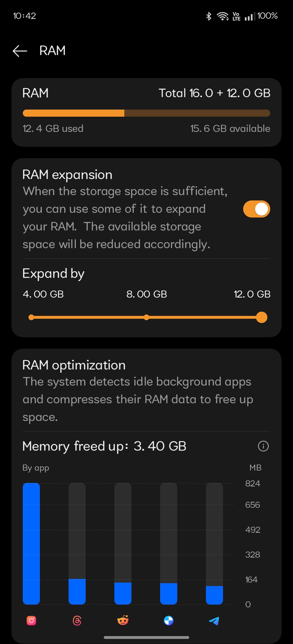The height and width of the screenshot is (644, 293).
Task: Tap the back arrow icon
Action: tap(20, 51)
